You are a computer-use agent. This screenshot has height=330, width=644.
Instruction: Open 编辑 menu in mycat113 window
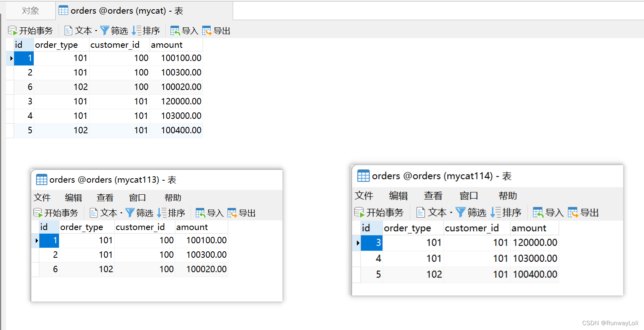click(x=73, y=198)
